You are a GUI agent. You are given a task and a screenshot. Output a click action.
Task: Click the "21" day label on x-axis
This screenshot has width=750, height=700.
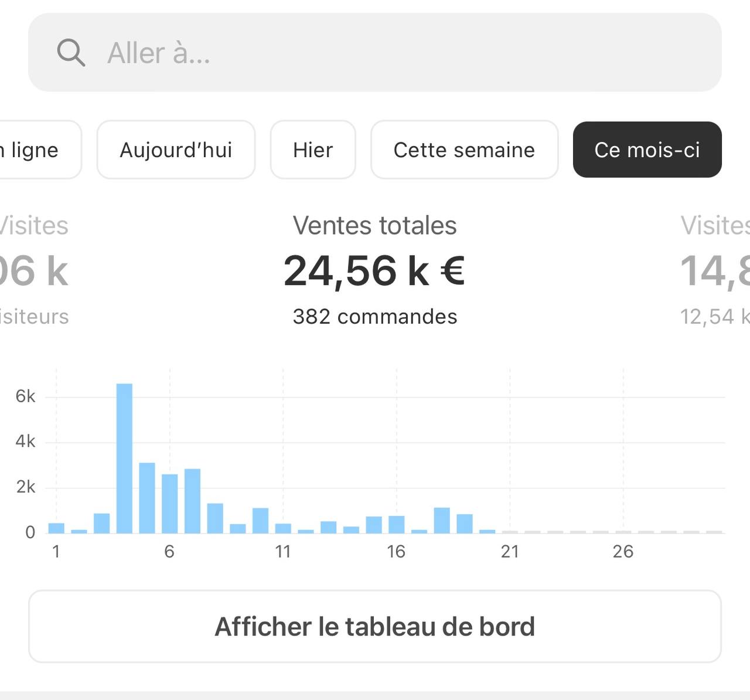[x=510, y=552]
